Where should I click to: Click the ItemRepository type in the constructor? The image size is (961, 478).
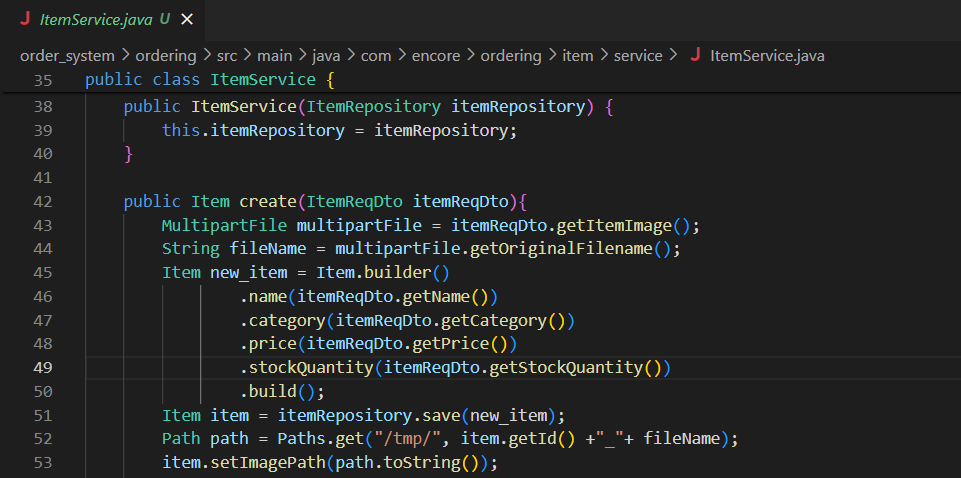point(373,107)
